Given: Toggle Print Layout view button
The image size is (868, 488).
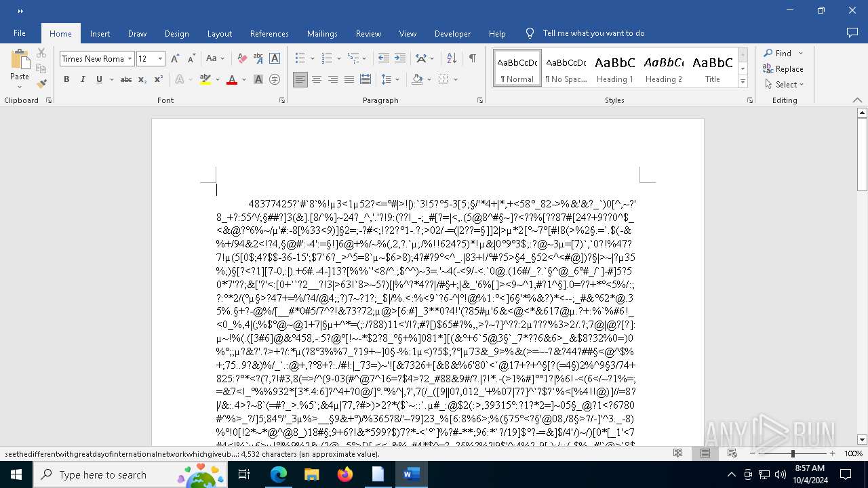Looking at the screenshot, I should [x=705, y=453].
